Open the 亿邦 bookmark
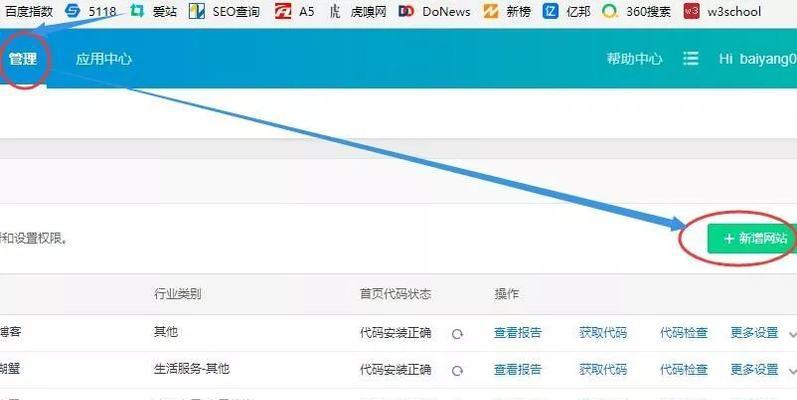 (x=566, y=11)
